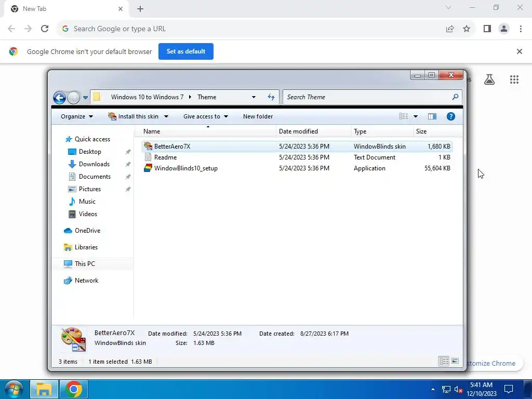Click the WindowBlinds10_setup icon

pyautogui.click(x=148, y=168)
